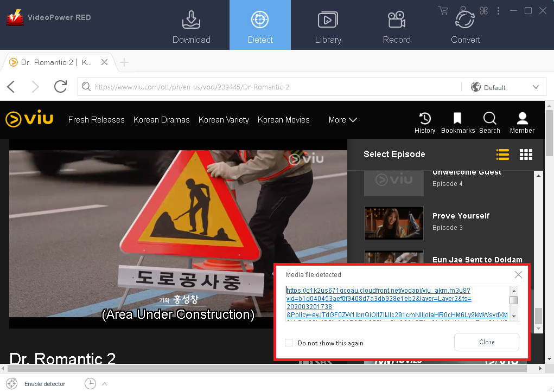Close the Dr. Romantic 2 browser tab
This screenshot has height=392, width=554.
(104, 62)
